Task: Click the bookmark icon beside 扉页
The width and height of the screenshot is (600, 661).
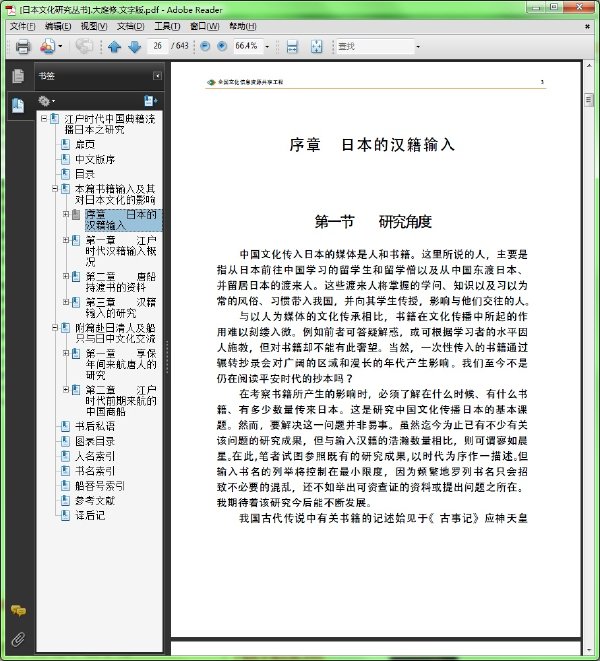Action: point(65,145)
